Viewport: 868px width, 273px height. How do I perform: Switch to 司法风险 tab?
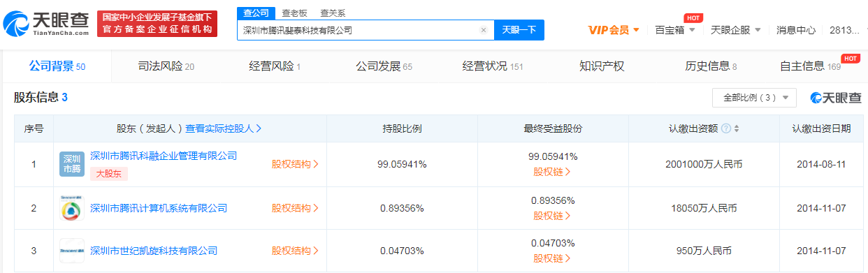tap(166, 66)
